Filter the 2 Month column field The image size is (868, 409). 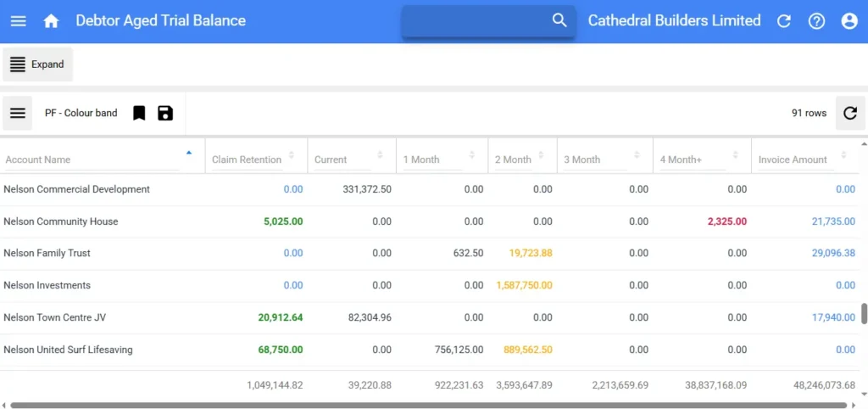(x=513, y=160)
